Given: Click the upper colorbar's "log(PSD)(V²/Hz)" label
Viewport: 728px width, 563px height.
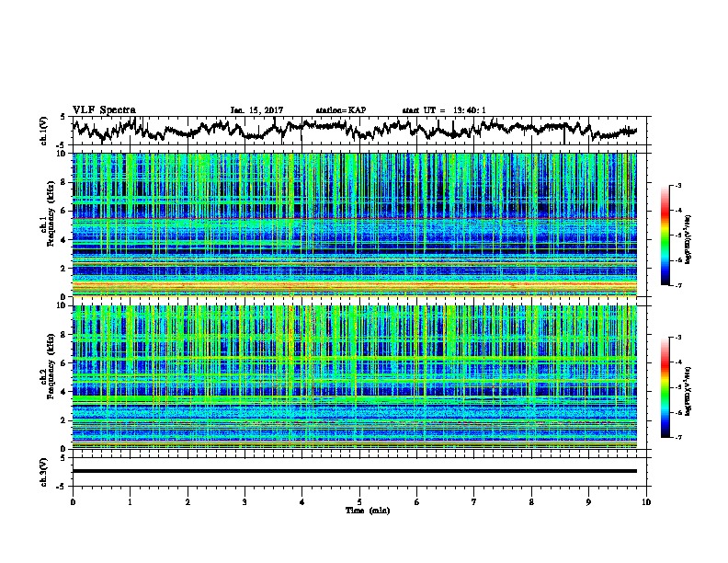Looking at the screenshot, I should pyautogui.click(x=688, y=239).
